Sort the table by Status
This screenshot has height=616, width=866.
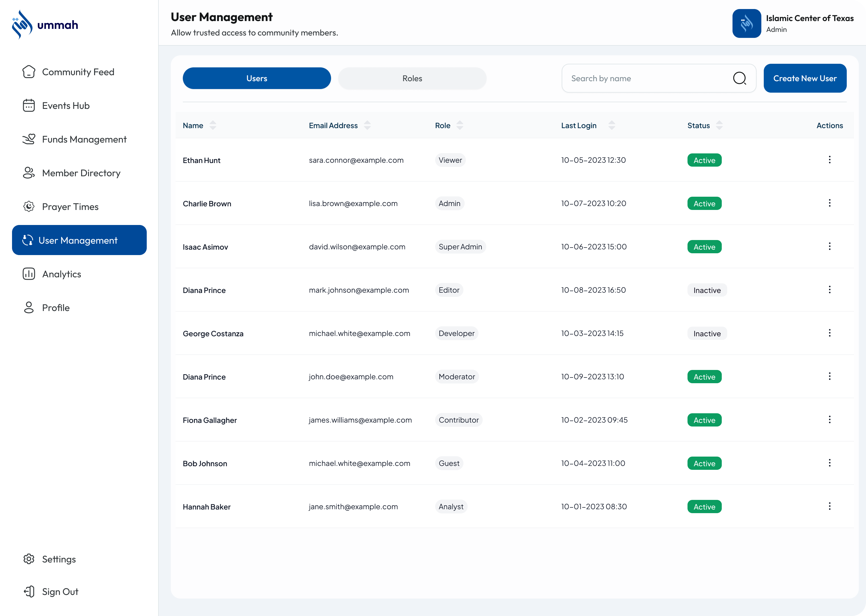719,125
